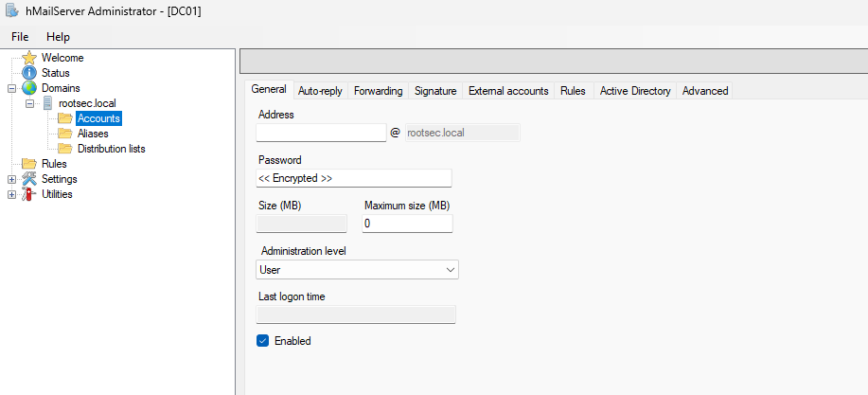Image resolution: width=868 pixels, height=395 pixels.
Task: Switch to the Auto-reply tab
Action: coord(320,91)
